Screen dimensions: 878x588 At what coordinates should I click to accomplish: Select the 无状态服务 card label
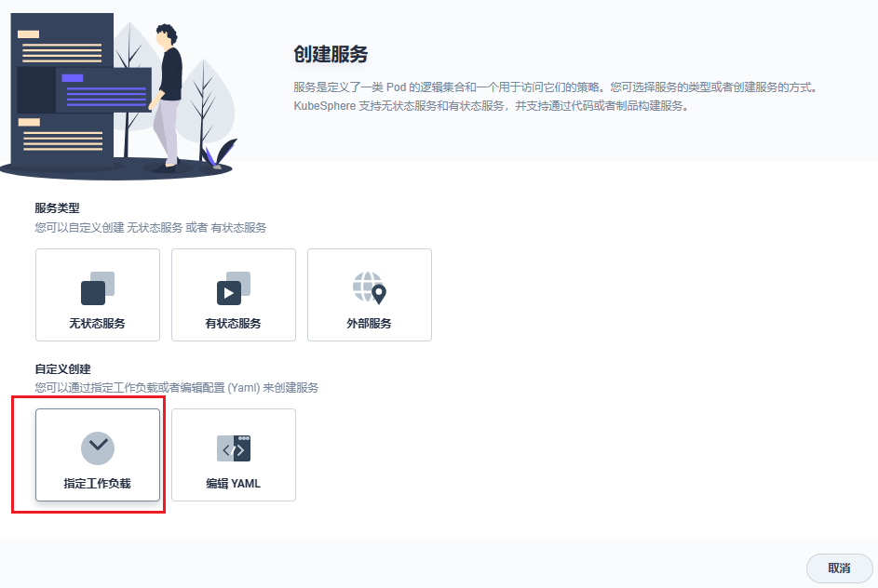[x=97, y=324]
